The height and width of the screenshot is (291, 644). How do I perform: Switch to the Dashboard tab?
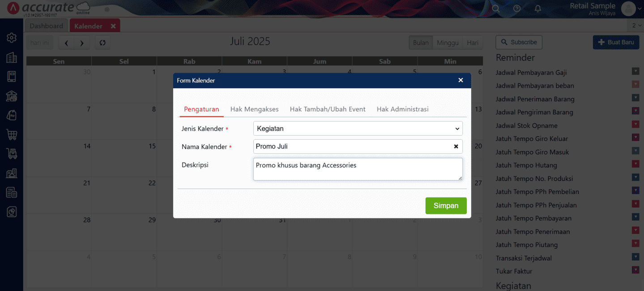coord(46,26)
